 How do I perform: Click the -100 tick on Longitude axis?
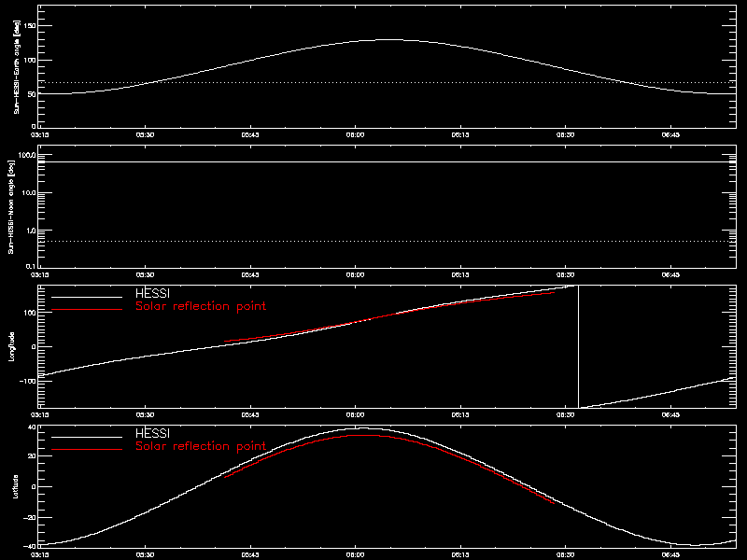[x=28, y=381]
